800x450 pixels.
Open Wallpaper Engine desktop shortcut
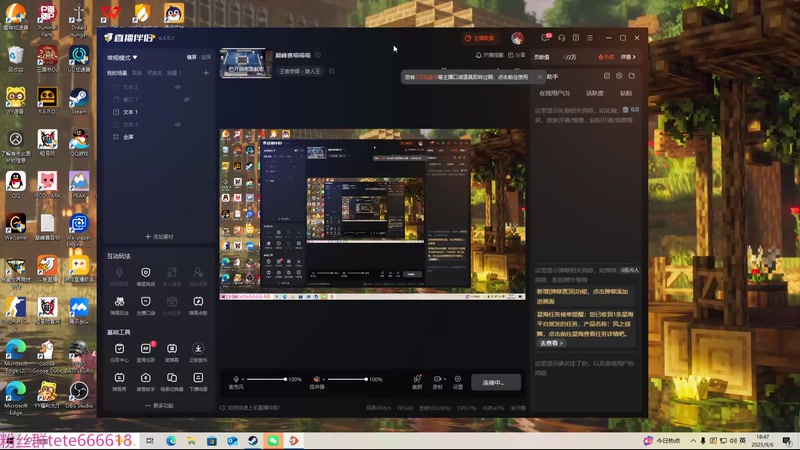point(79,231)
